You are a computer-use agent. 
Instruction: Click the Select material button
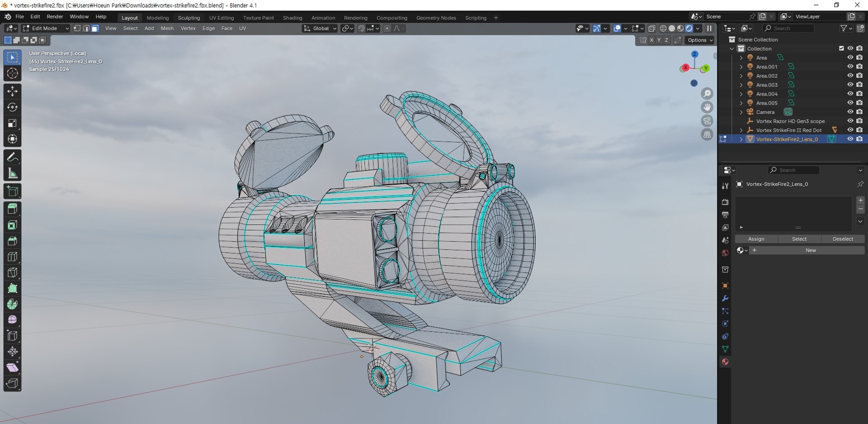pos(799,239)
